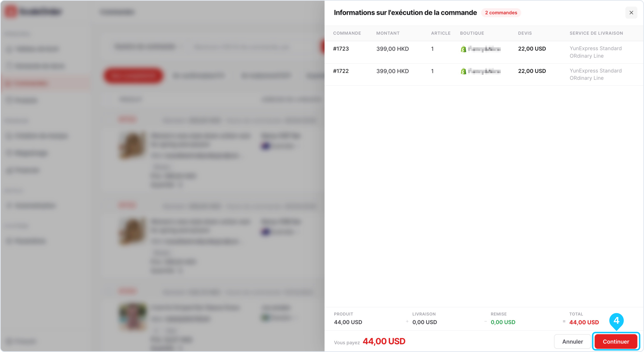Click YunExpress Standard service for #1723
This screenshot has height=352, width=644.
click(x=595, y=52)
